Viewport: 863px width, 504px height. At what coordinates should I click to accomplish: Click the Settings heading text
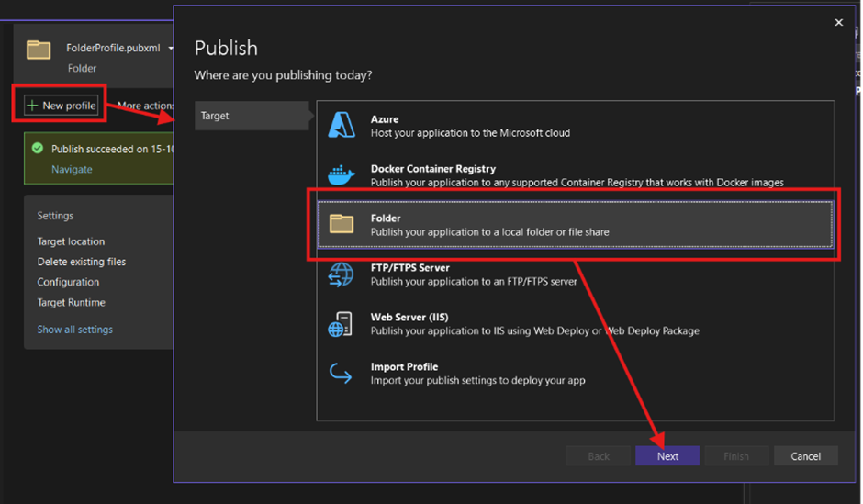55,215
